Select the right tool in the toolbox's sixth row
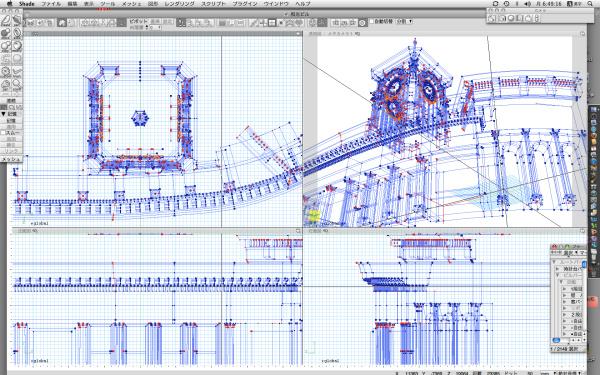 (x=17, y=85)
